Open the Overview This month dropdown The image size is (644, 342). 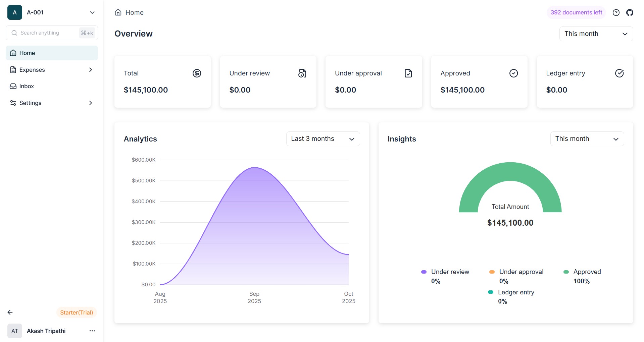(x=596, y=34)
